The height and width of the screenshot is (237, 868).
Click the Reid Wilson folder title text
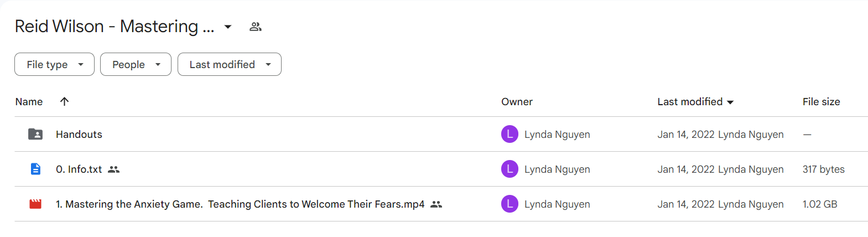click(x=115, y=26)
